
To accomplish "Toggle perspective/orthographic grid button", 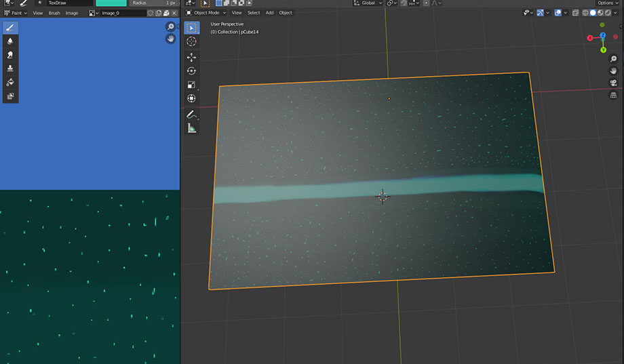I will (x=613, y=96).
